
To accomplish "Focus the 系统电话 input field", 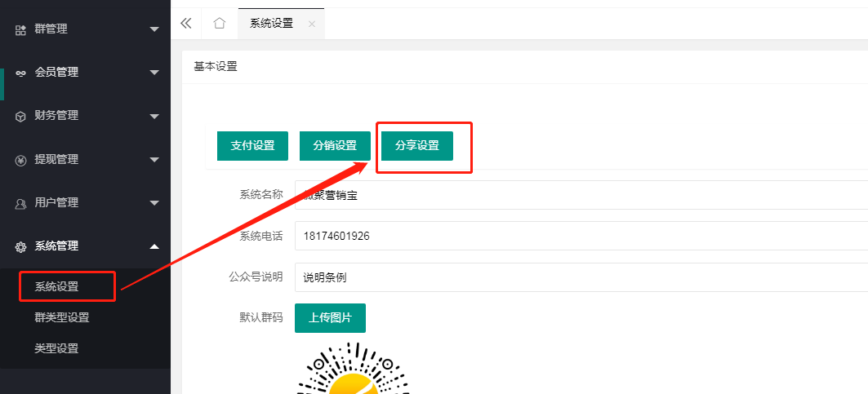I will (581, 237).
